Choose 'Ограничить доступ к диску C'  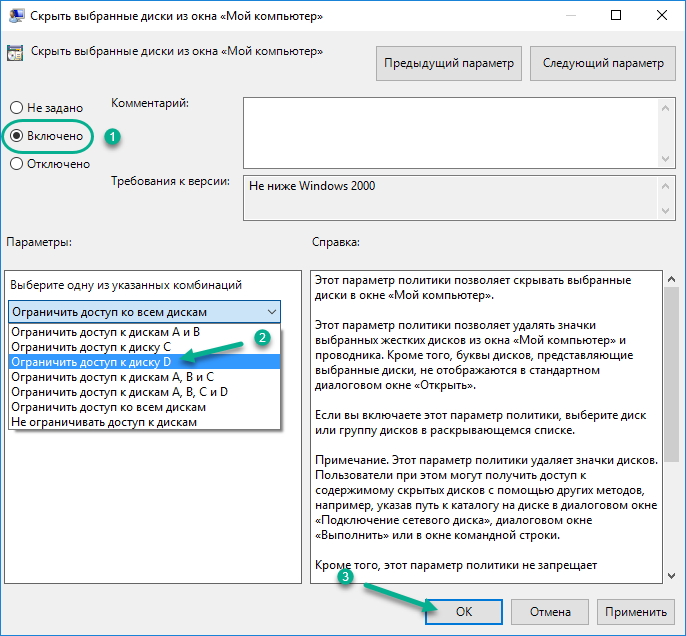90,346
